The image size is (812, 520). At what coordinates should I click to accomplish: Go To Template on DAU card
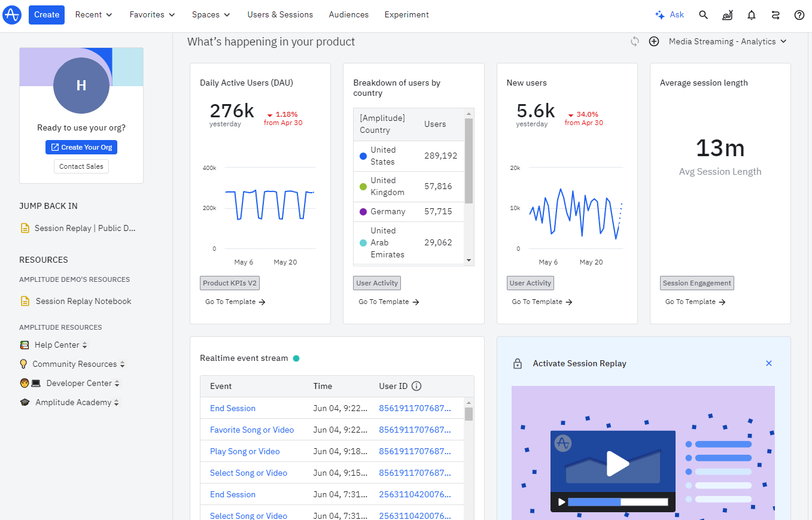(235, 302)
